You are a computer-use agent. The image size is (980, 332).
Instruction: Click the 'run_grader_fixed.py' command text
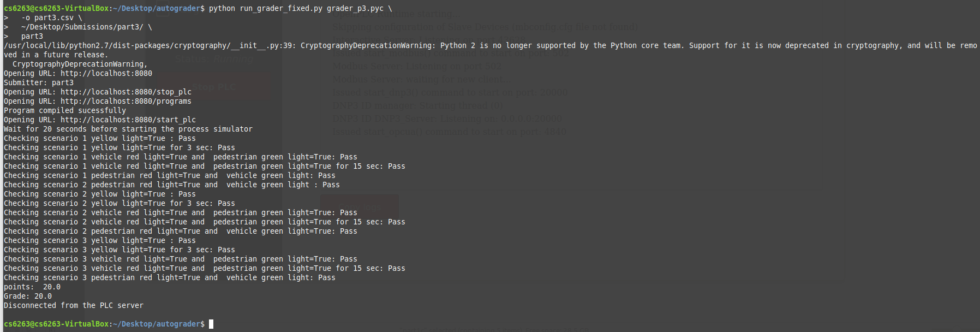click(281, 8)
